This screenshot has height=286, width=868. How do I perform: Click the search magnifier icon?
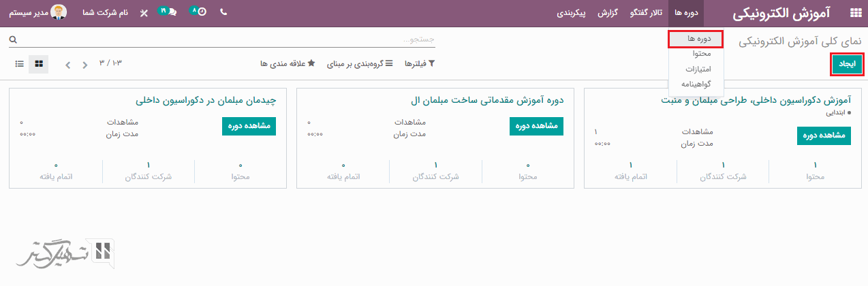[x=13, y=40]
